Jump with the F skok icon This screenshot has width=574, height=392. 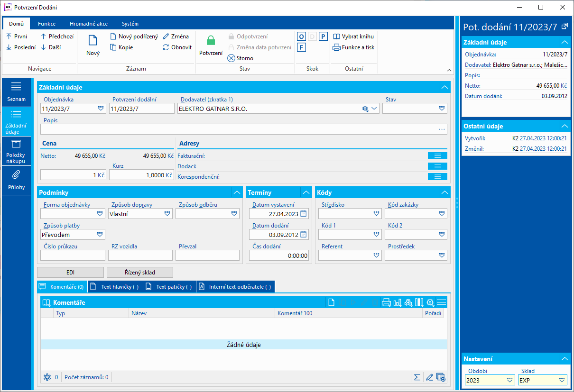301,47
